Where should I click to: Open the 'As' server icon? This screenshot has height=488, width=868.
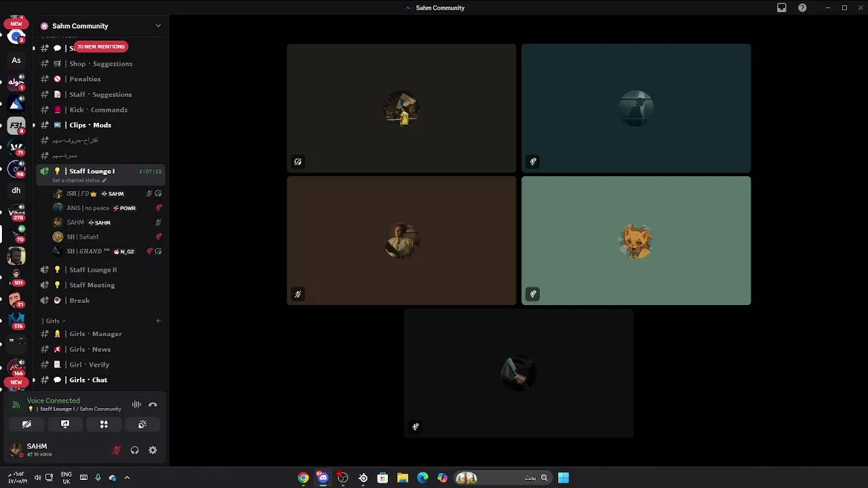16,60
